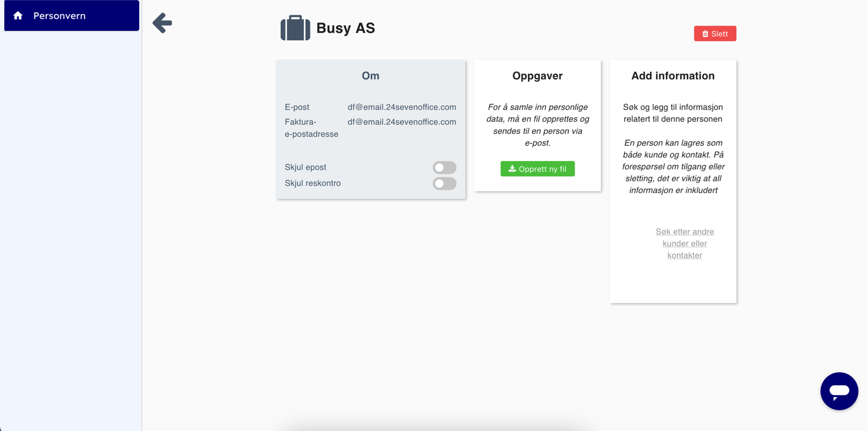Click the briefcase icon beside Busy AS
Screen dimensions: 868x431
(295, 28)
